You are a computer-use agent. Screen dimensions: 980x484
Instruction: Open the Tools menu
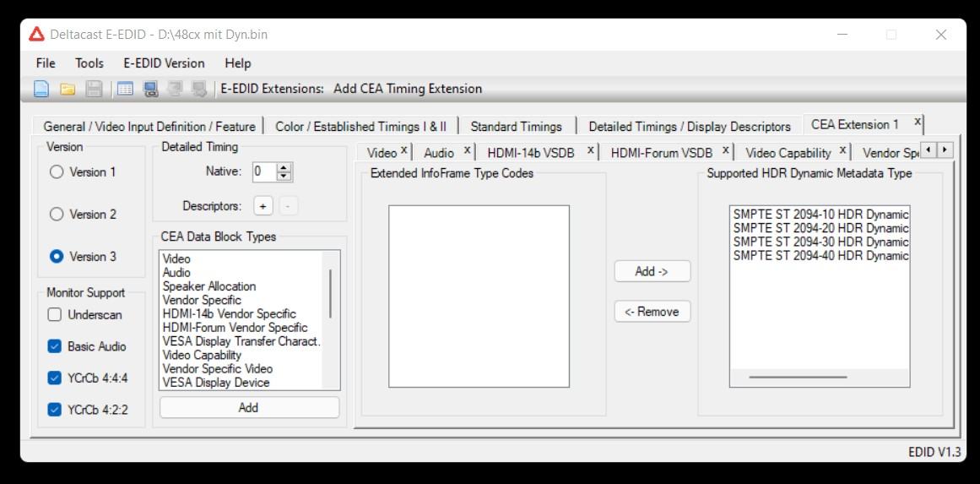pyautogui.click(x=89, y=63)
